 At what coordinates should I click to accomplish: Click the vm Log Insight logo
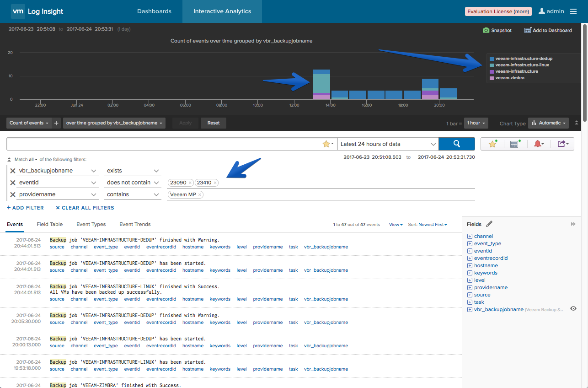pyautogui.click(x=37, y=11)
